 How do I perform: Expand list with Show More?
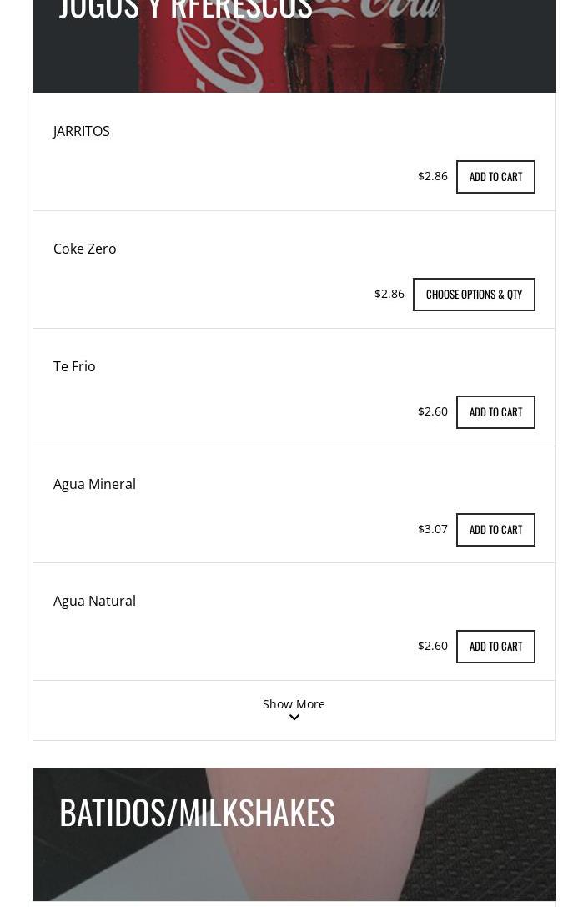pos(294,704)
